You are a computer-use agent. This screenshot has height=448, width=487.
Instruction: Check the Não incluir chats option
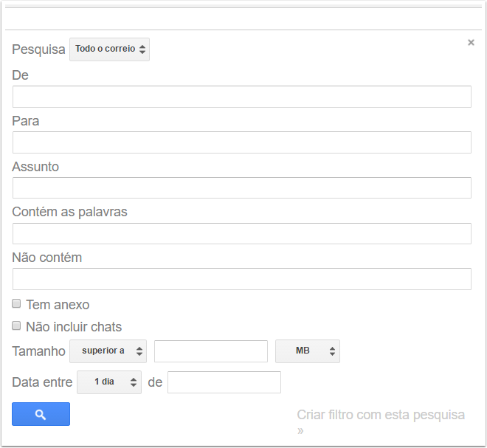pos(16,325)
